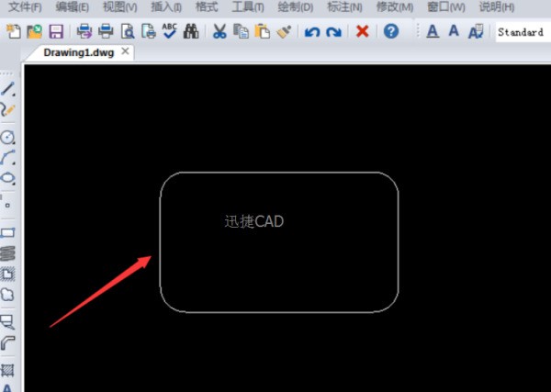Select the Helix spiral tool
The image size is (551, 392).
point(7,253)
